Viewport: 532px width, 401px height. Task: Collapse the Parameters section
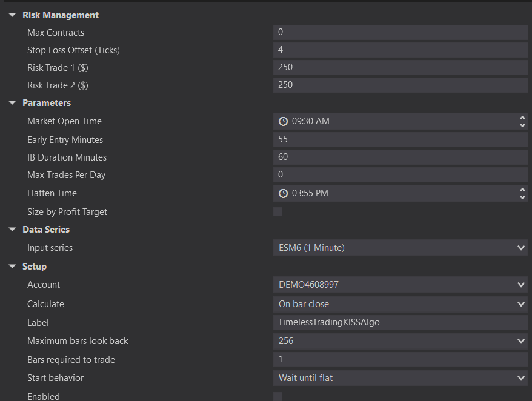[12, 103]
